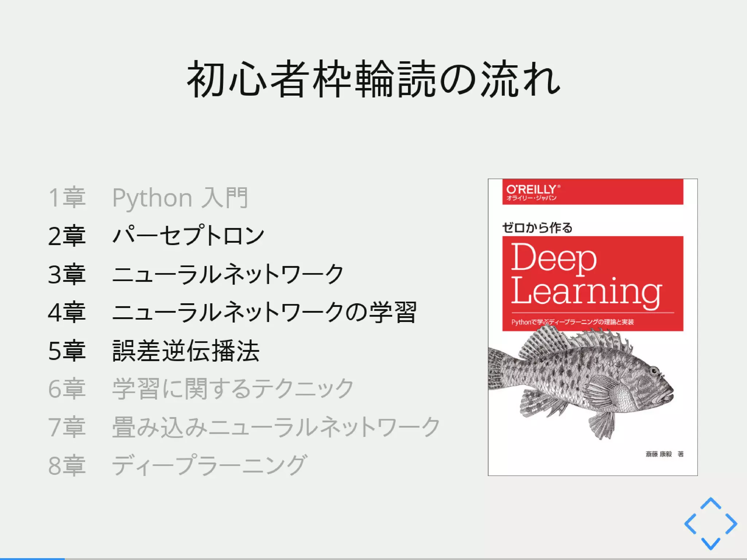The image size is (747, 560).
Task: Click the left navigation arrow
Action: click(690, 524)
